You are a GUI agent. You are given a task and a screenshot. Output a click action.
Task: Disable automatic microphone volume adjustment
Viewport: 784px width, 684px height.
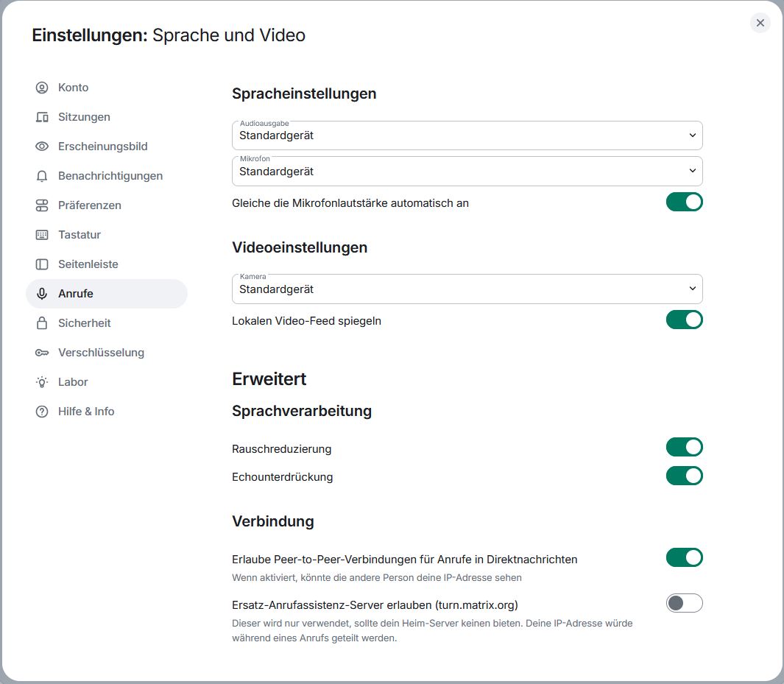point(684,202)
